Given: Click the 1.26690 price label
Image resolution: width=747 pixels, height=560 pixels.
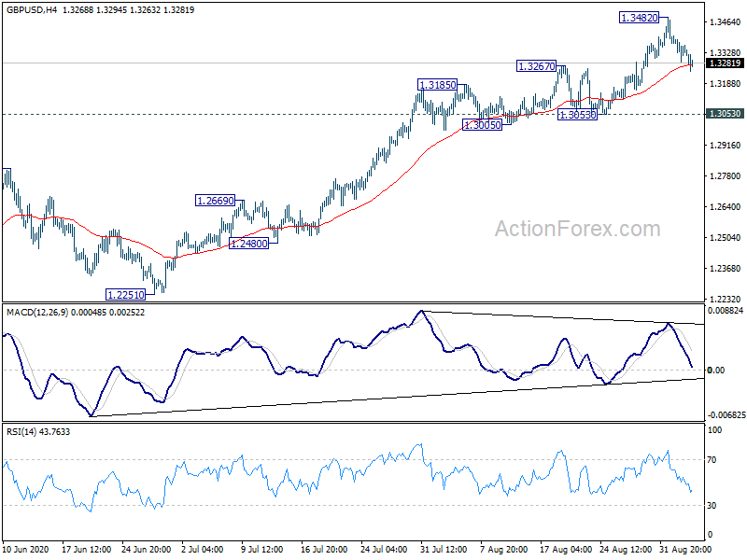Looking at the screenshot, I should tap(216, 201).
